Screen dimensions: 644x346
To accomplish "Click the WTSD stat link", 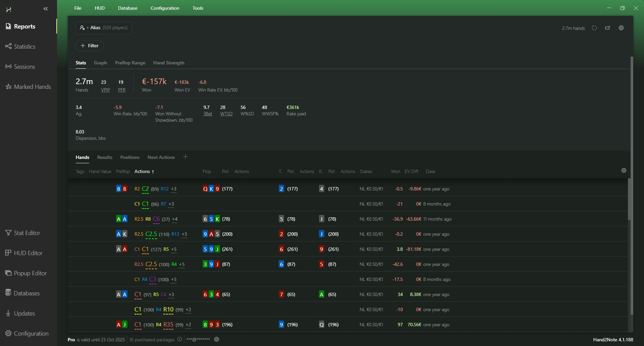I will click(x=226, y=114).
